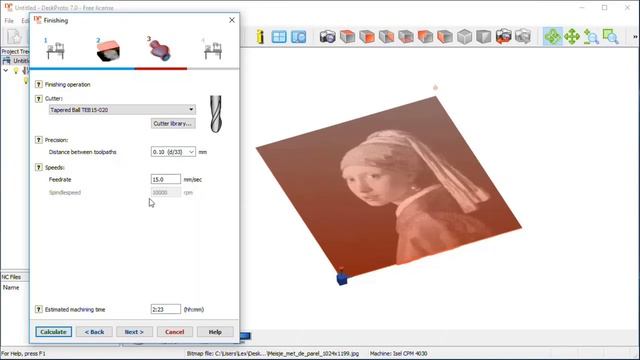Open the yellow project information icon
This screenshot has height=360, width=640.
(x=260, y=37)
